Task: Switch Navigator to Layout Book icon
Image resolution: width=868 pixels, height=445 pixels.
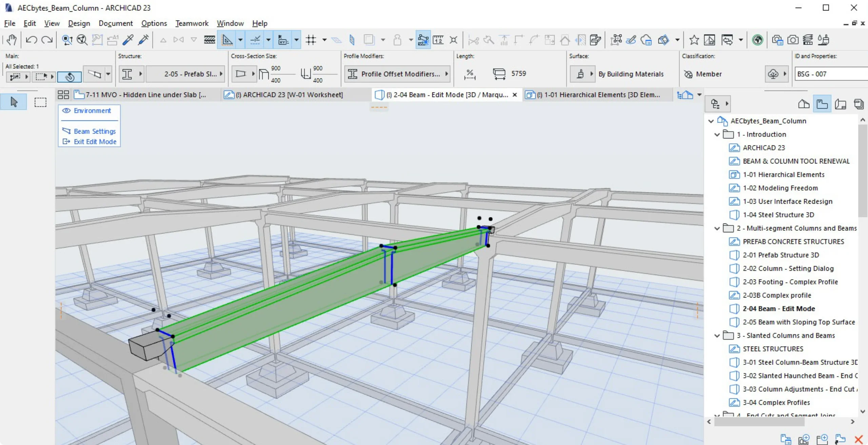Action: [x=841, y=104]
